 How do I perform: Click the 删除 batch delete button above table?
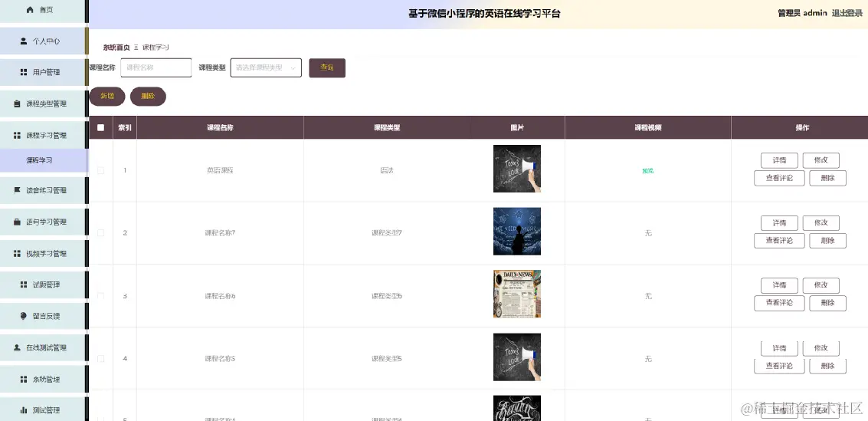coord(148,97)
